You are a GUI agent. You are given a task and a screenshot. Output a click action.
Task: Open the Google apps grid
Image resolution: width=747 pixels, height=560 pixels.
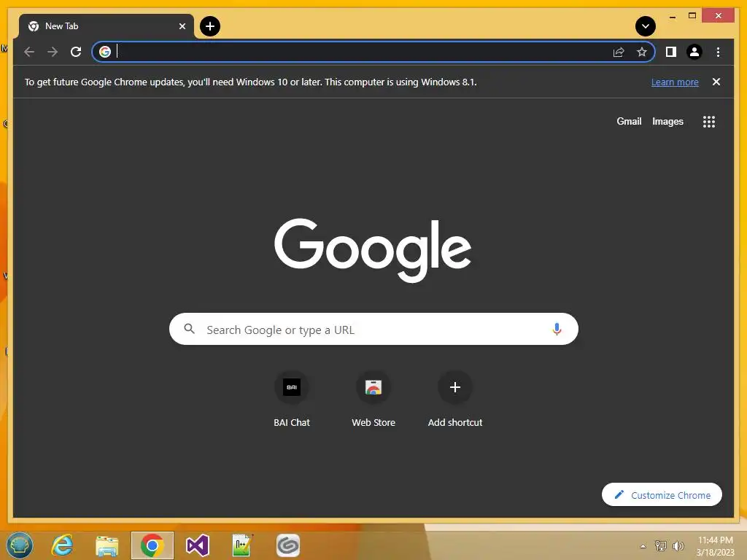[709, 122]
